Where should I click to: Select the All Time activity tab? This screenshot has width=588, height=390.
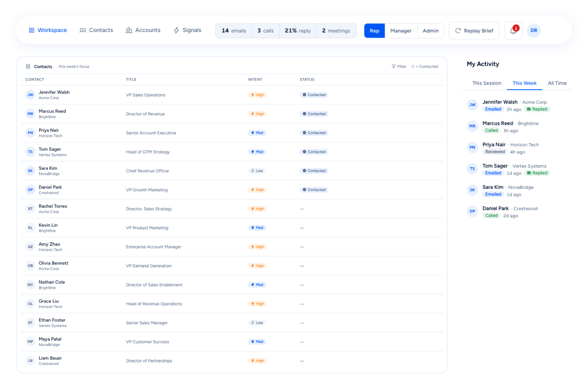[x=557, y=83]
